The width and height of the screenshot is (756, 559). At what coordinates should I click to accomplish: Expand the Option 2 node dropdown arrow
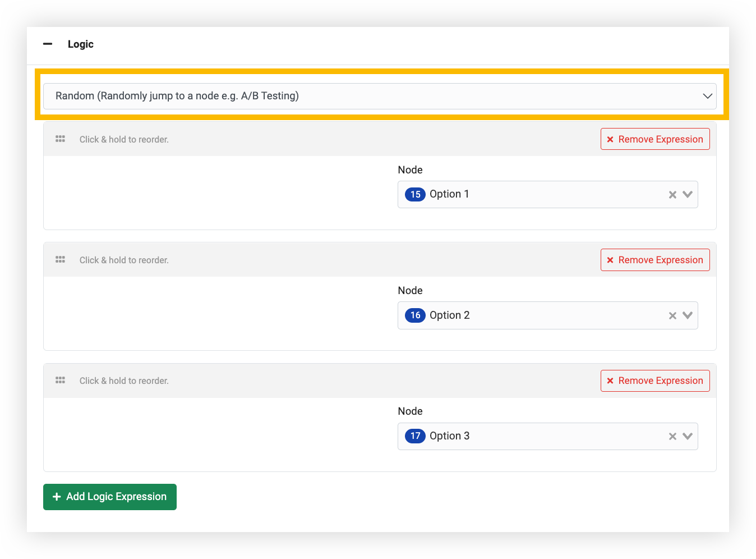tap(688, 315)
